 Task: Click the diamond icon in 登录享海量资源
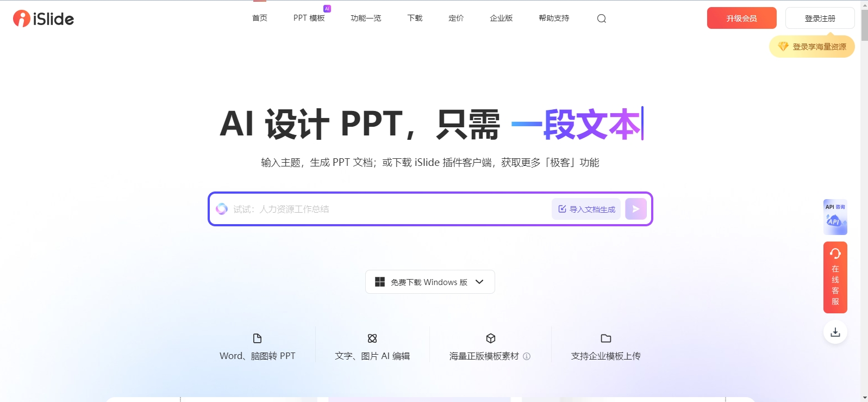[783, 47]
